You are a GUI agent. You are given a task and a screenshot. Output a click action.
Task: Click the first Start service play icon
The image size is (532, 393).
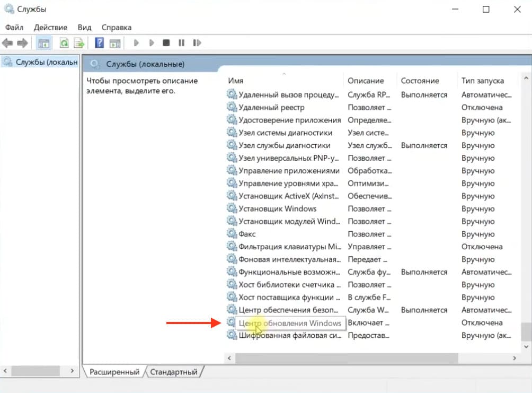click(x=136, y=43)
